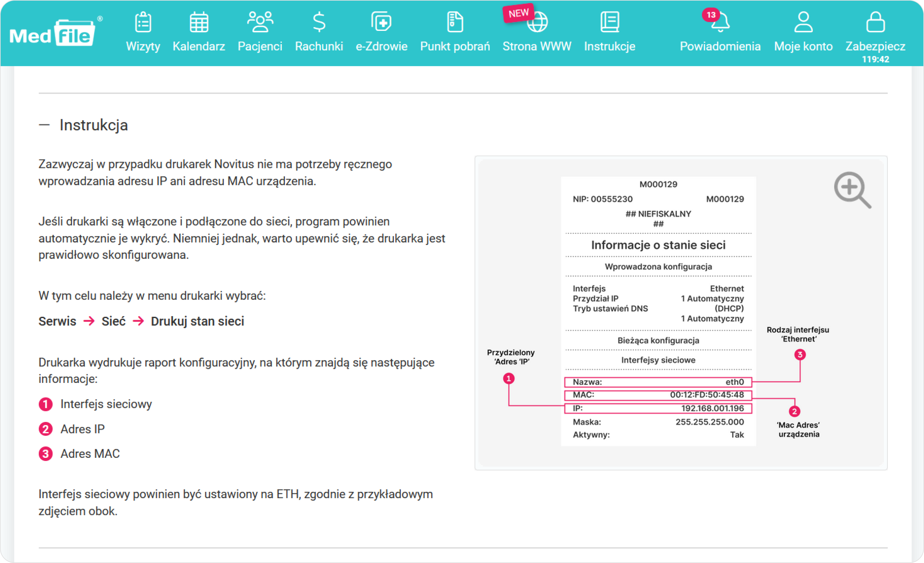Viewport: 924px width, 563px height.
Task: Click the Maska value 255.255.255.000
Action: point(710,422)
